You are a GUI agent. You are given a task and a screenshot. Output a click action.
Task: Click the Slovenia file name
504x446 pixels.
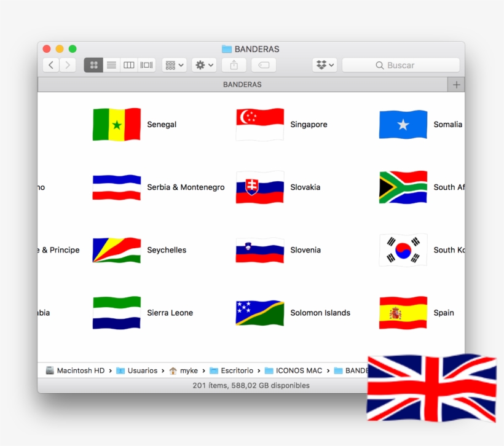pyautogui.click(x=305, y=250)
